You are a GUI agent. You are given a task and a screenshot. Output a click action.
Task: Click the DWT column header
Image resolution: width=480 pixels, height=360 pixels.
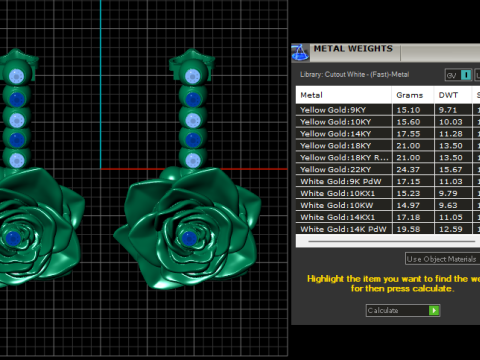tap(453, 95)
